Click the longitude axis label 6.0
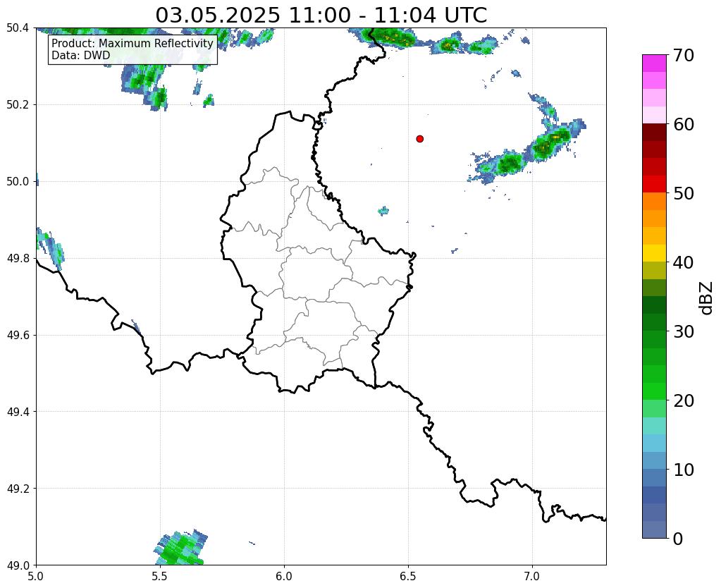Screen dimensions: 721x588 click(284, 576)
